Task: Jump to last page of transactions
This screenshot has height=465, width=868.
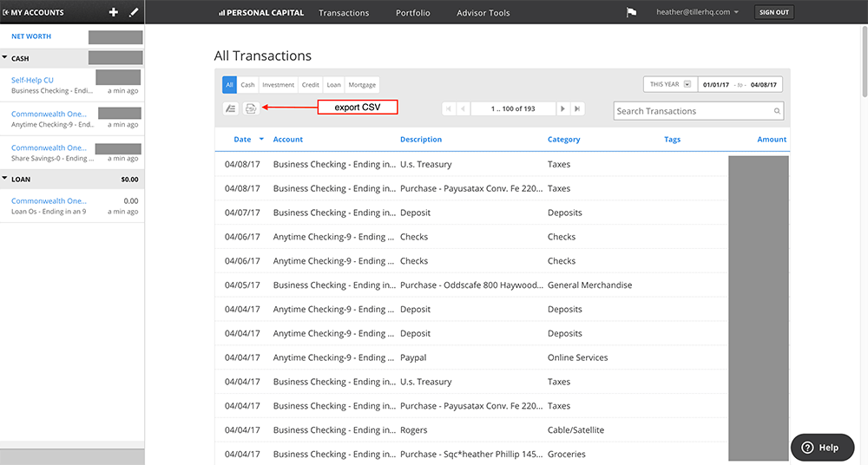Action: 577,108
